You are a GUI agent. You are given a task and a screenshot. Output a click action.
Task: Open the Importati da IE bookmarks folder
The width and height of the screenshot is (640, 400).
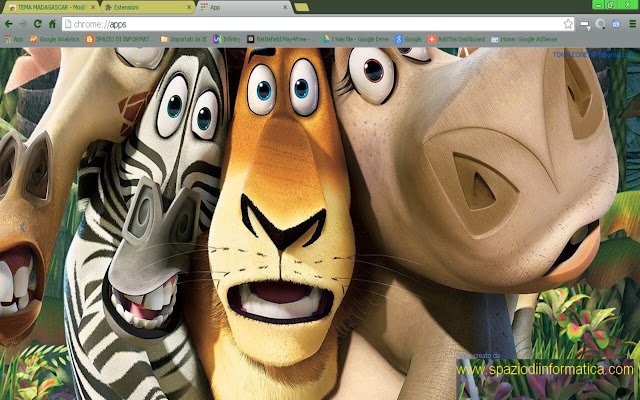tap(184, 39)
